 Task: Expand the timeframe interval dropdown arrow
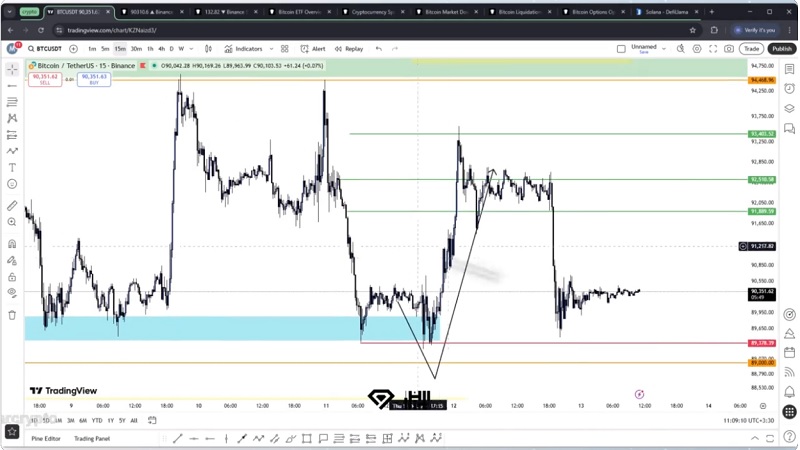[193, 48]
